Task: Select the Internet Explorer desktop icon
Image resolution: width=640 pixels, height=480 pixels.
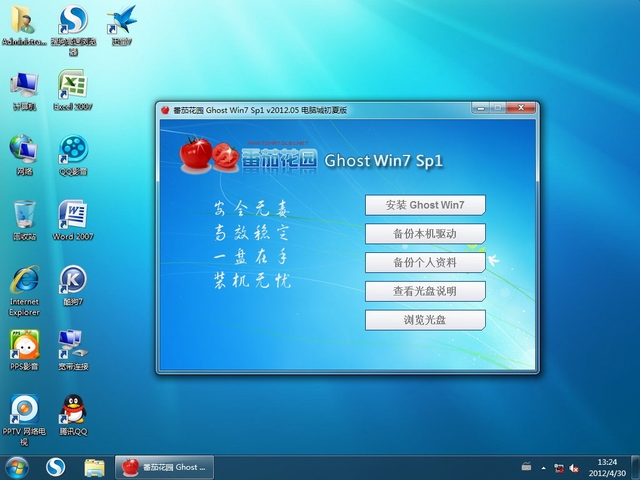Action: pyautogui.click(x=24, y=291)
